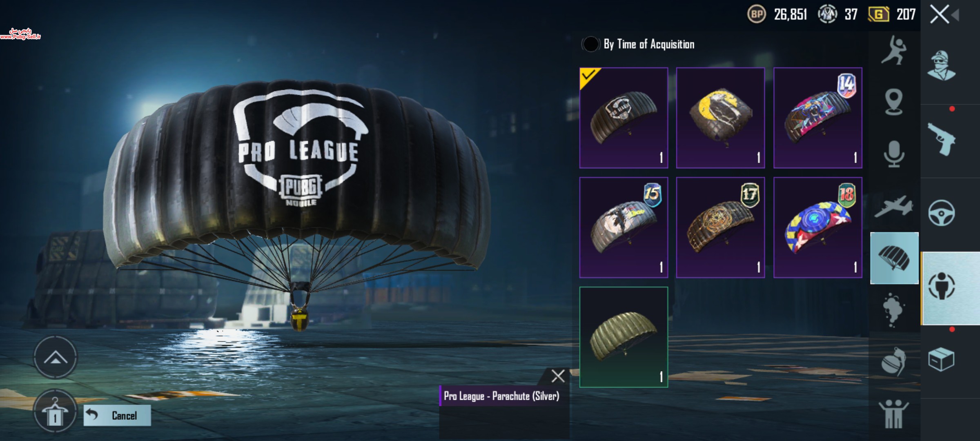Open the smoke trail category icon
980x441 pixels.
click(x=893, y=310)
